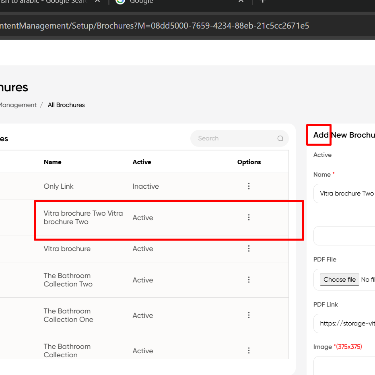Select the Vitra brochure name cell
The height and width of the screenshot is (375, 375).
67,249
